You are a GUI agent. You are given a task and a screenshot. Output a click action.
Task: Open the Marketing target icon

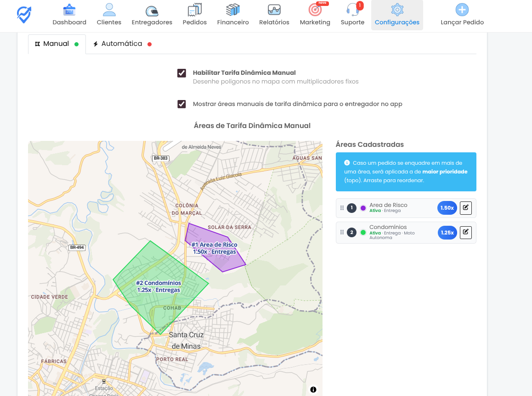click(315, 11)
